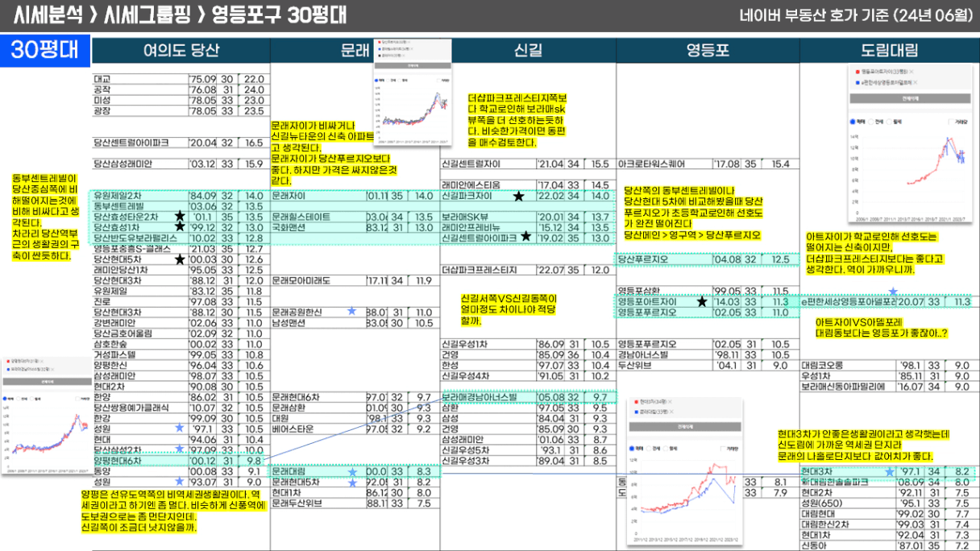Select the 대교 apartment cell
The height and width of the screenshot is (551, 980).
[140, 79]
